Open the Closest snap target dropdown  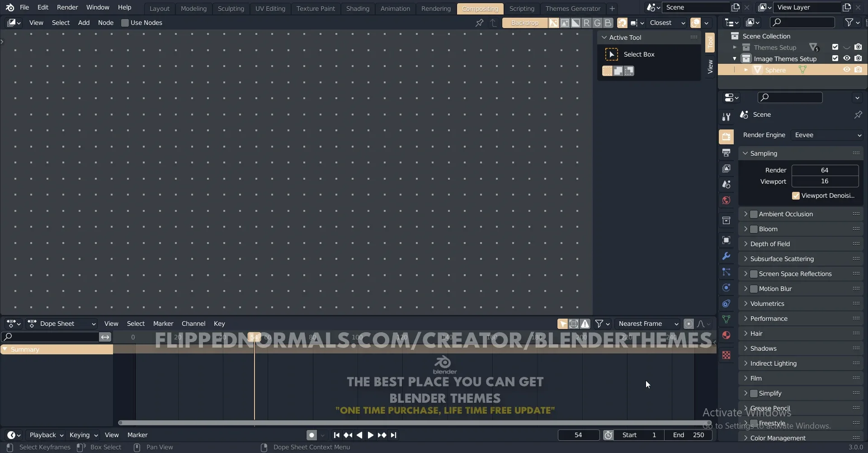pyautogui.click(x=667, y=23)
